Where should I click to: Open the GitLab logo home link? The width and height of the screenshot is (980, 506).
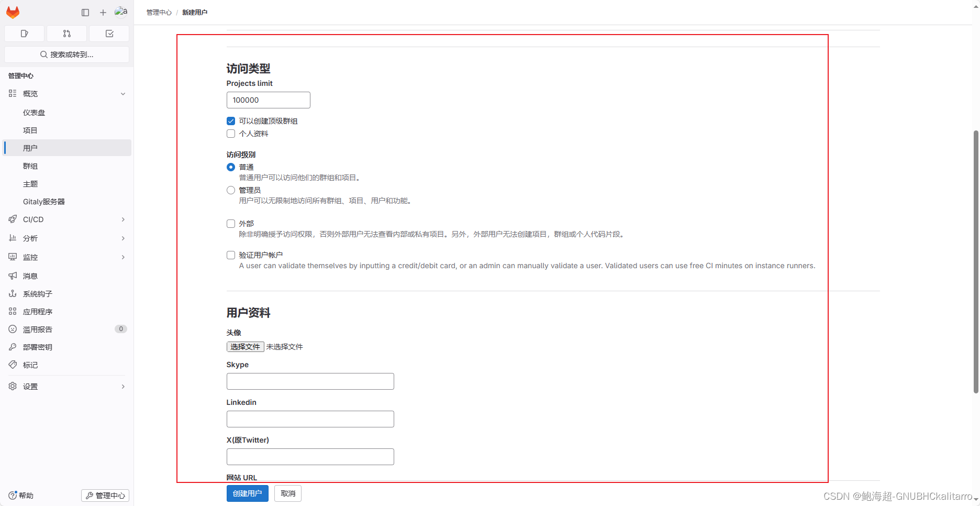[13, 12]
